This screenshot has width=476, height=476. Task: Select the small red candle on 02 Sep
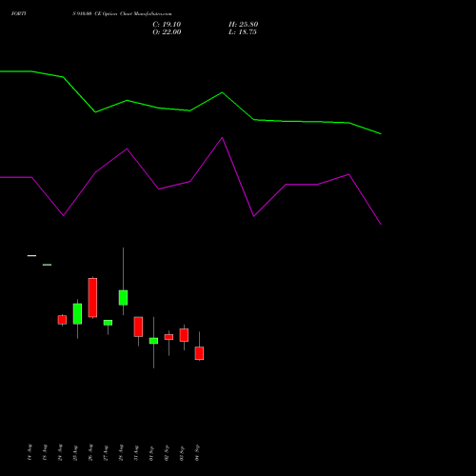(x=169, y=337)
